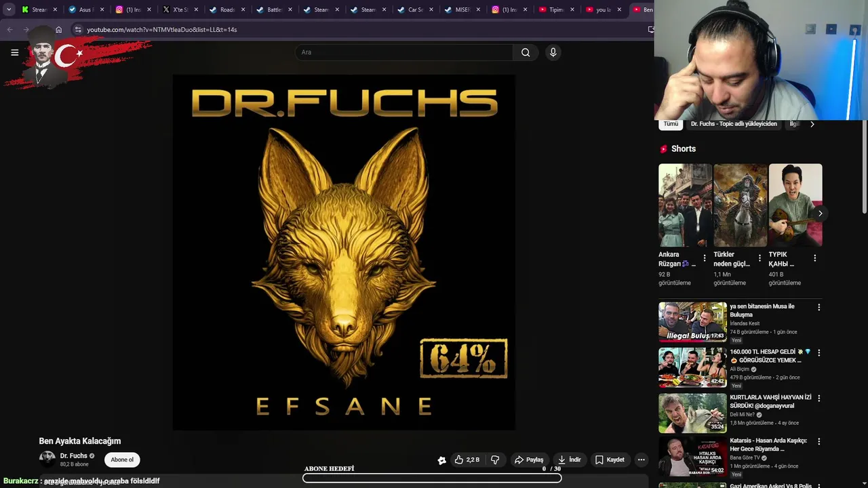Click the 'Ben Ayakta Kalacağım' video title

pyautogui.click(x=80, y=441)
